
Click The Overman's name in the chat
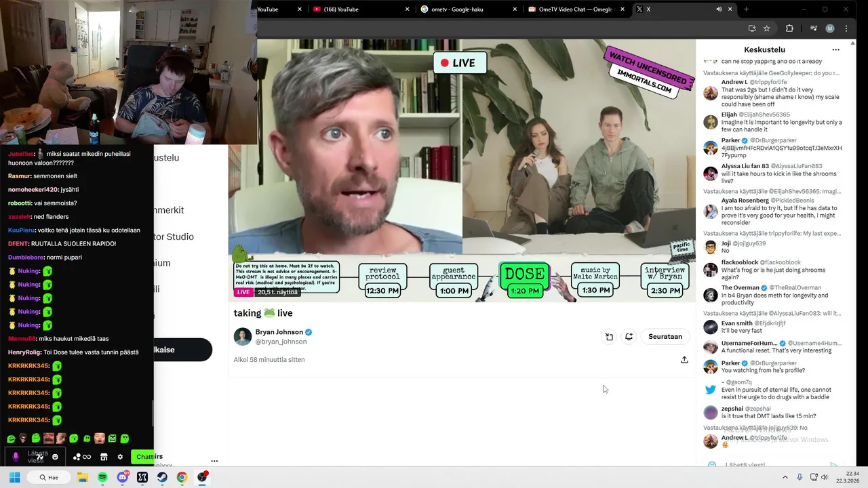(741, 288)
